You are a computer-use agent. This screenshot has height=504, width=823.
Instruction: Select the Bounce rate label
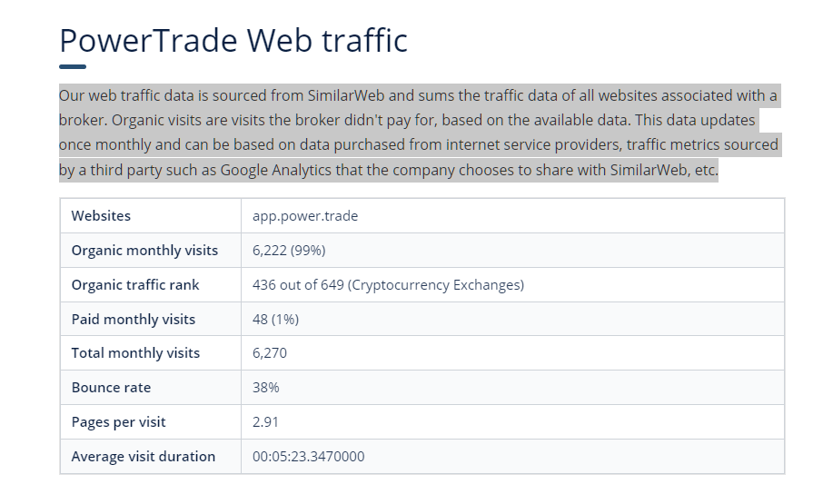(111, 388)
